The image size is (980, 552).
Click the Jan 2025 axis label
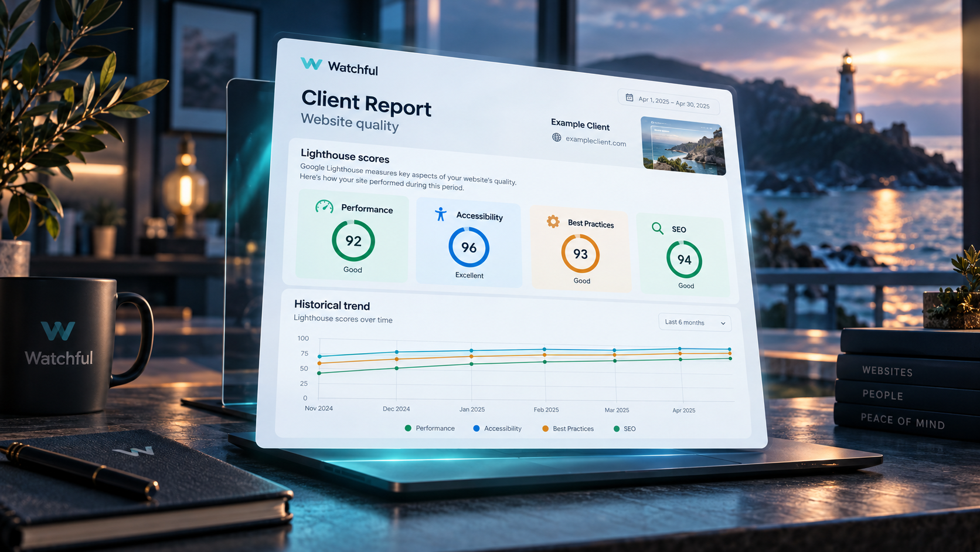472,409
